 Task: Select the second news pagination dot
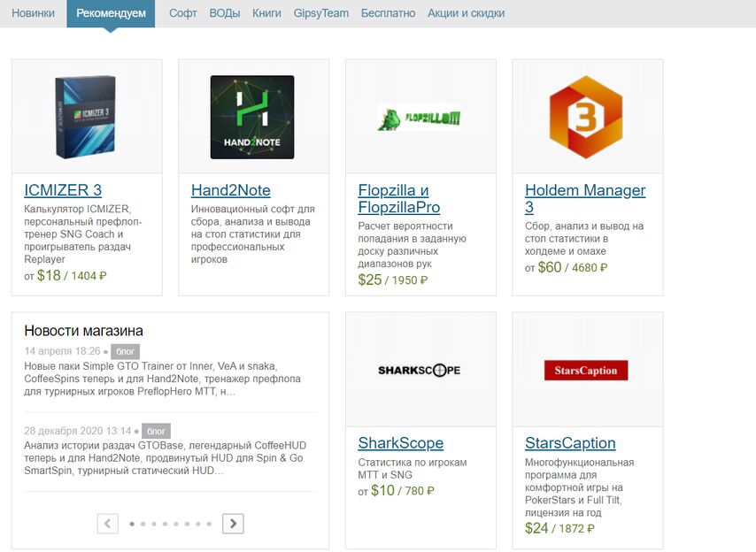[x=143, y=524]
